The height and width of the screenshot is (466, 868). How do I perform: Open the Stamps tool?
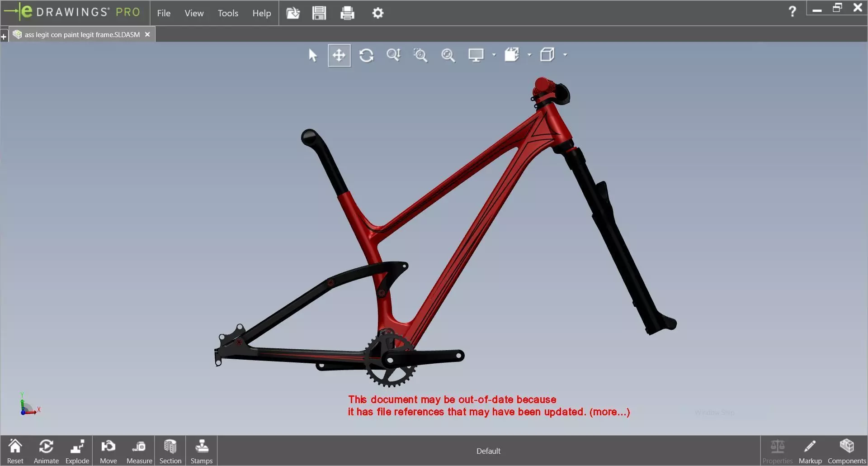click(x=201, y=451)
